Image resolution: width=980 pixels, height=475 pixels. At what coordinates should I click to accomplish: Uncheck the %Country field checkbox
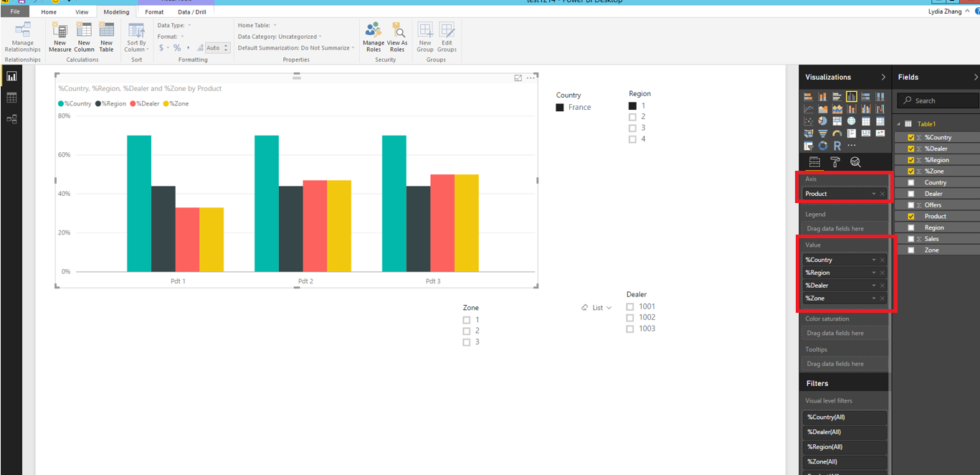tap(911, 137)
